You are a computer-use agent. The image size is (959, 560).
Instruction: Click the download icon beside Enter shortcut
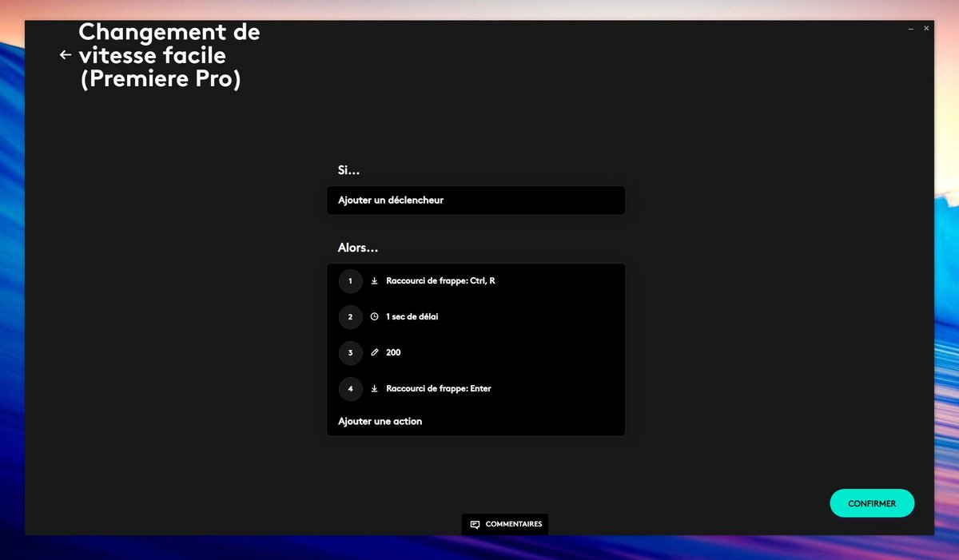pyautogui.click(x=374, y=389)
